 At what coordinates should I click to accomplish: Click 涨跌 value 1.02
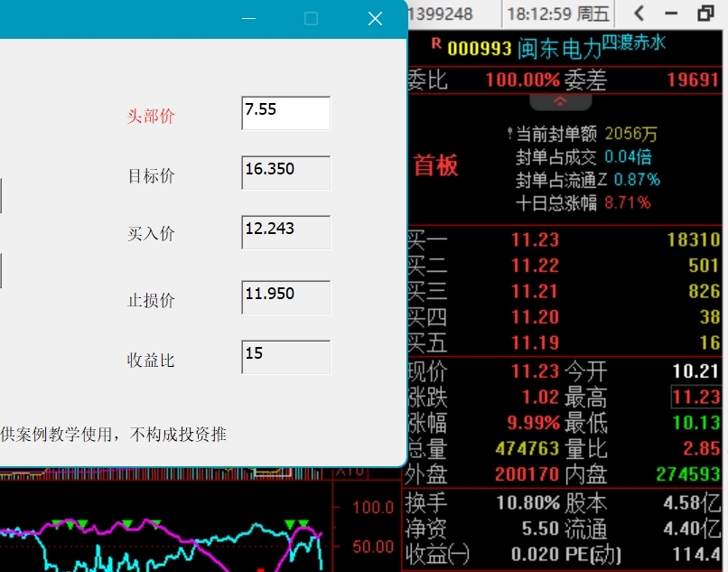coord(540,398)
